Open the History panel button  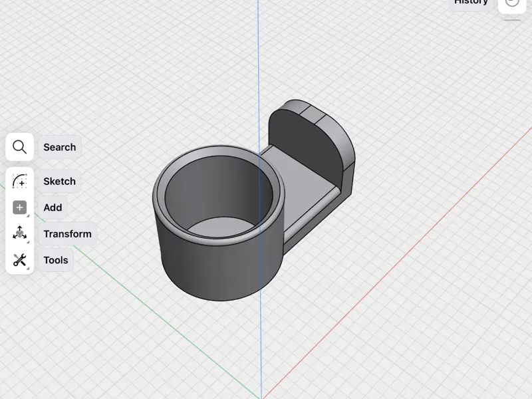(x=471, y=3)
